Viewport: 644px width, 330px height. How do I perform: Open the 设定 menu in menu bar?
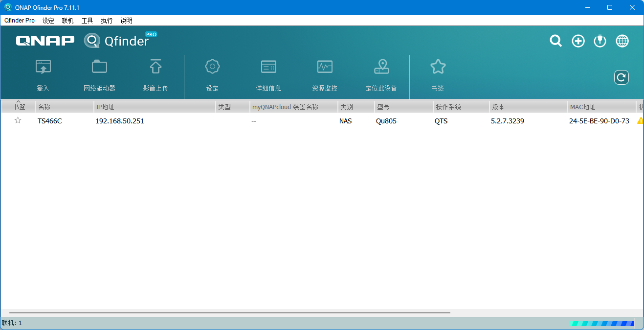coord(48,21)
